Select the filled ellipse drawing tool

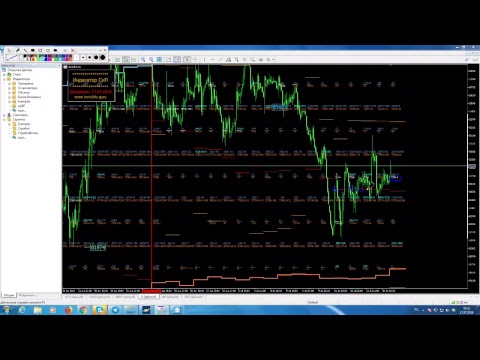click(55, 50)
